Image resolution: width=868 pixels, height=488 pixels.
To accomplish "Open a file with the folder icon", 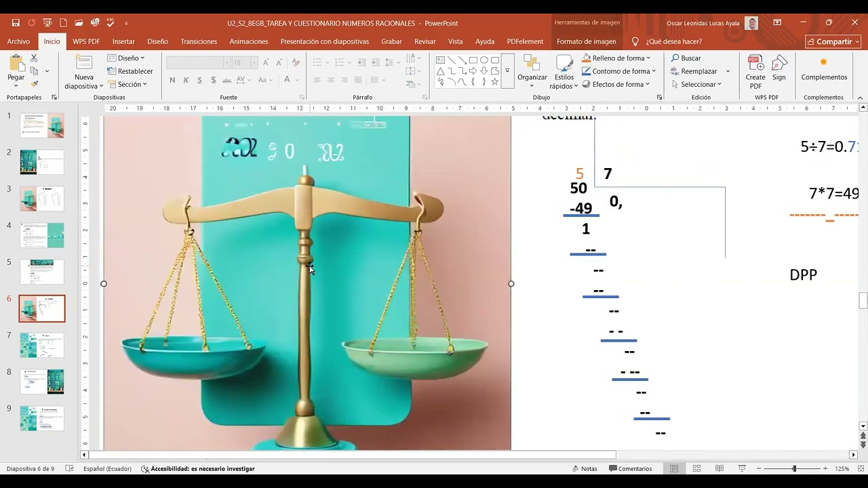I will (x=79, y=23).
